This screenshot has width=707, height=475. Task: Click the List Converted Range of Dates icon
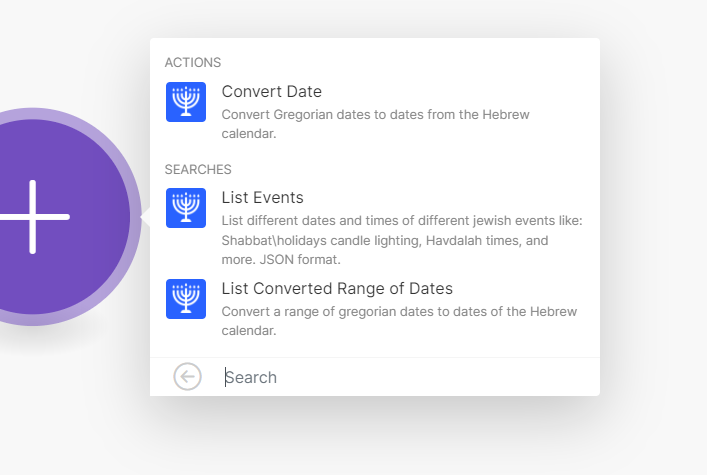[186, 299]
